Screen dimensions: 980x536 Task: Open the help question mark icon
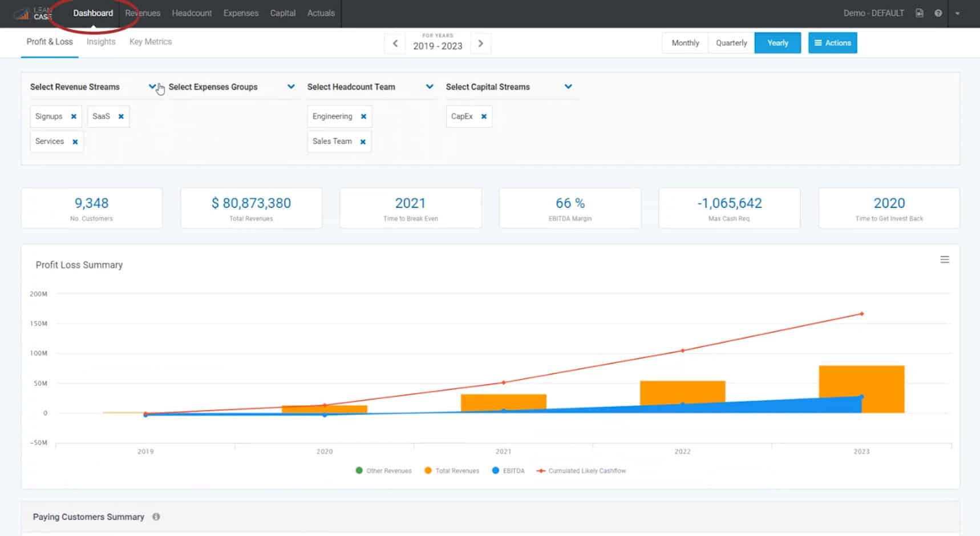938,13
